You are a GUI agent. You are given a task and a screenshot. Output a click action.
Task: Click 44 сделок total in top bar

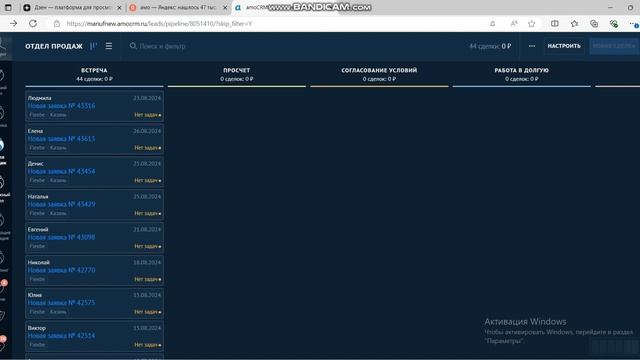click(x=490, y=46)
